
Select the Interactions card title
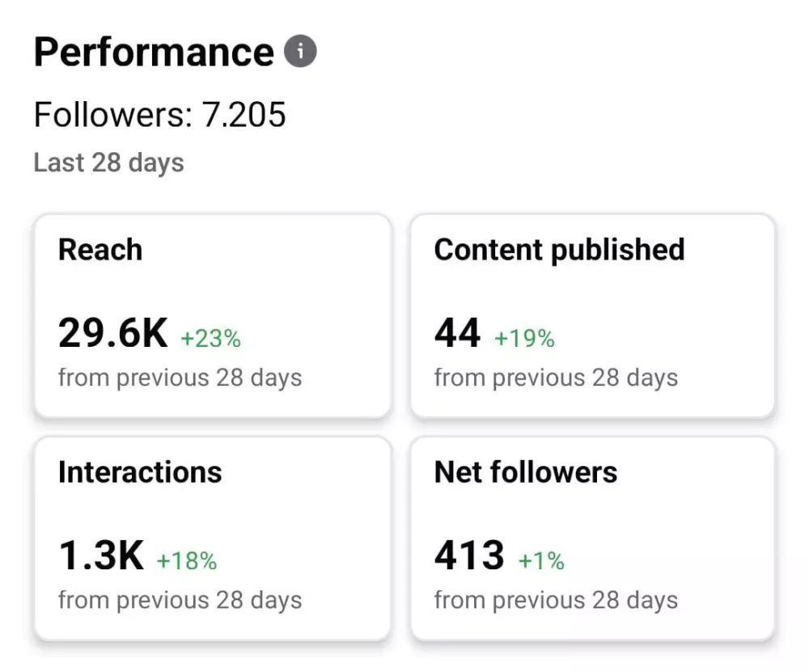tap(140, 472)
